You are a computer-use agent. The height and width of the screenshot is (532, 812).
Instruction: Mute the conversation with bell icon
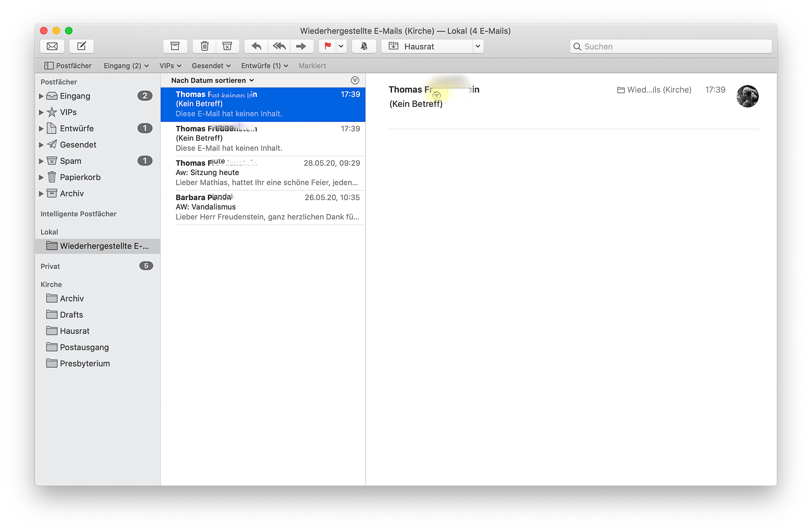pos(364,46)
